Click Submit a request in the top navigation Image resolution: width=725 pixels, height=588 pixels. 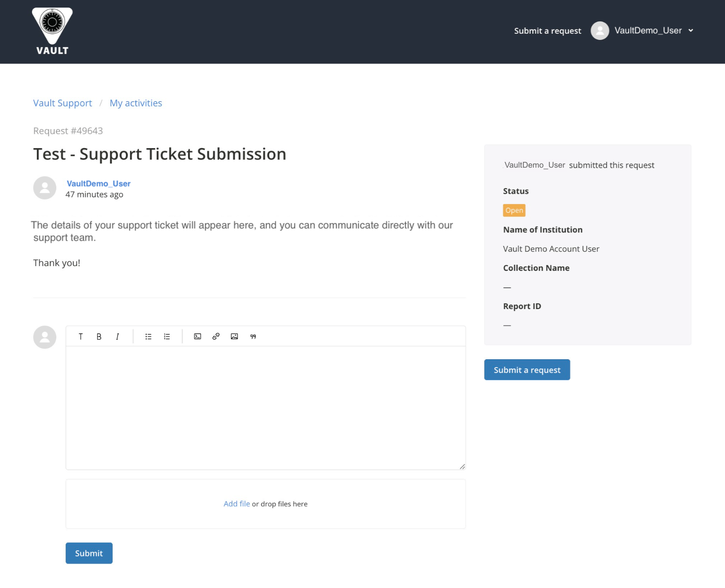coord(548,31)
